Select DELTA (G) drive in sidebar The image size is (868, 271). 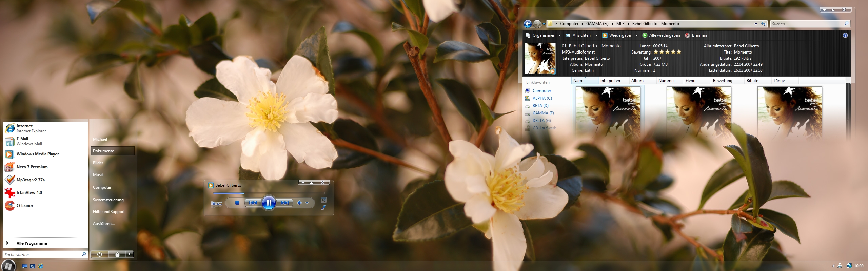538,121
